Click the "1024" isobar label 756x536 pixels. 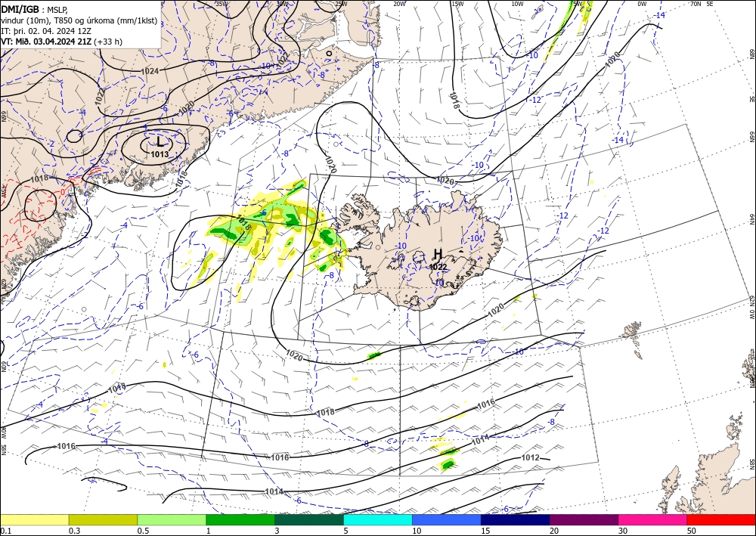coord(150,71)
